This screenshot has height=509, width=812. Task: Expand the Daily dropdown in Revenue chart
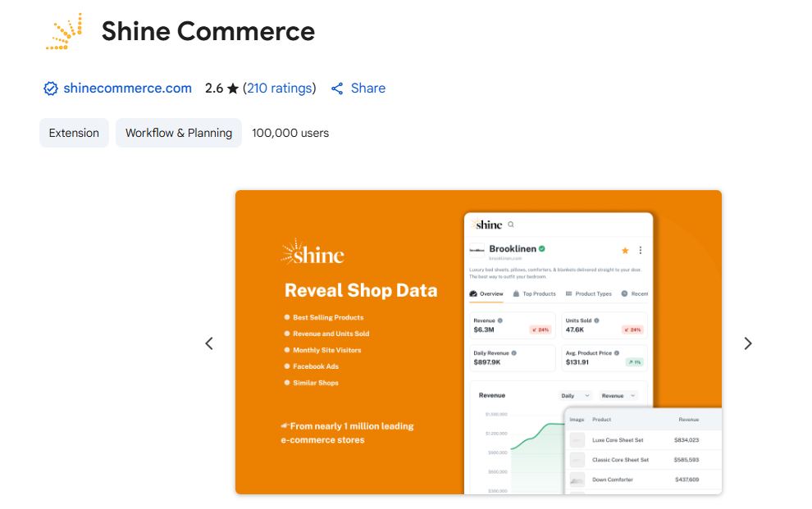(x=575, y=396)
